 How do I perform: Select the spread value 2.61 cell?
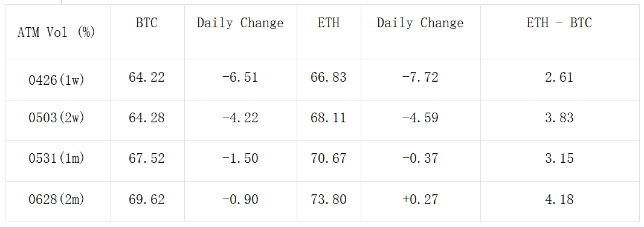559,79
